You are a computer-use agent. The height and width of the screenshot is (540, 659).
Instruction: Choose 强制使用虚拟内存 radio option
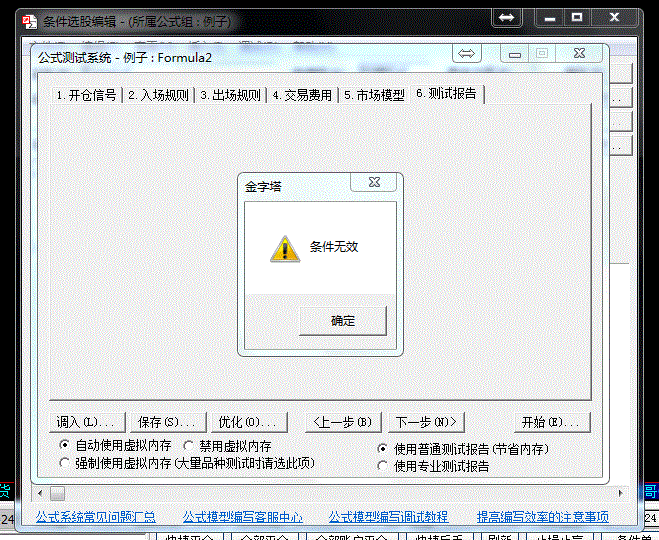pos(65,463)
